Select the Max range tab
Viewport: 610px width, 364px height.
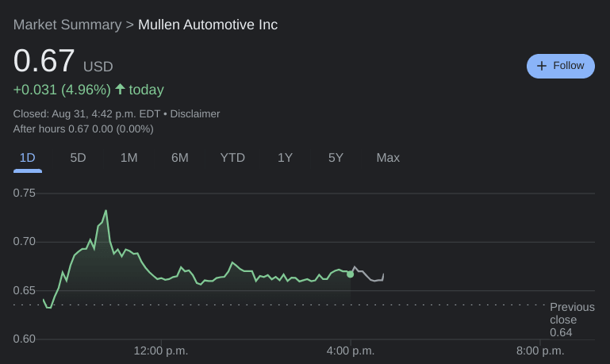[388, 158]
